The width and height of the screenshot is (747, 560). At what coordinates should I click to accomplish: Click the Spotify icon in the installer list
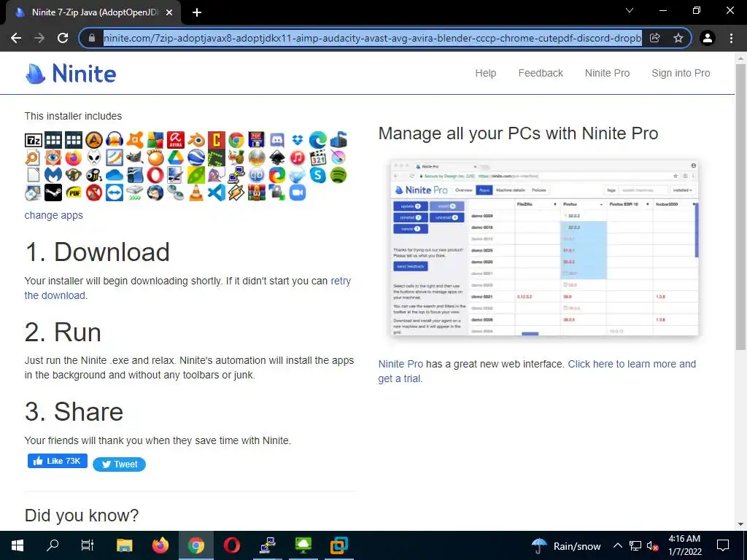point(338,175)
